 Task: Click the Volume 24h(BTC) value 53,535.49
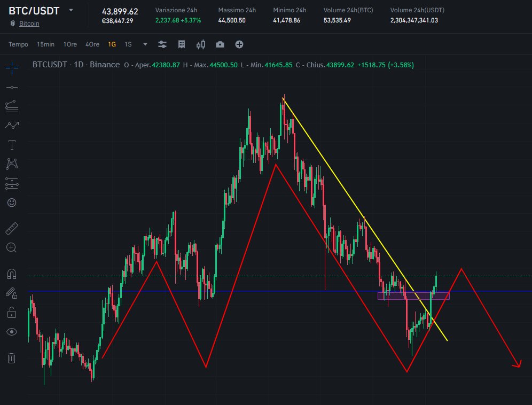337,20
